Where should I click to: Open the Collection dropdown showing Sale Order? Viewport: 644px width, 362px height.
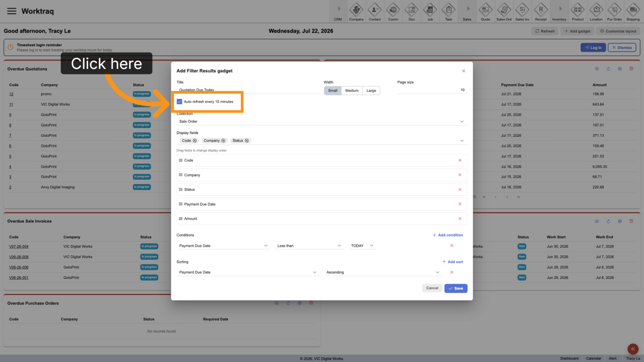pyautogui.click(x=322, y=121)
